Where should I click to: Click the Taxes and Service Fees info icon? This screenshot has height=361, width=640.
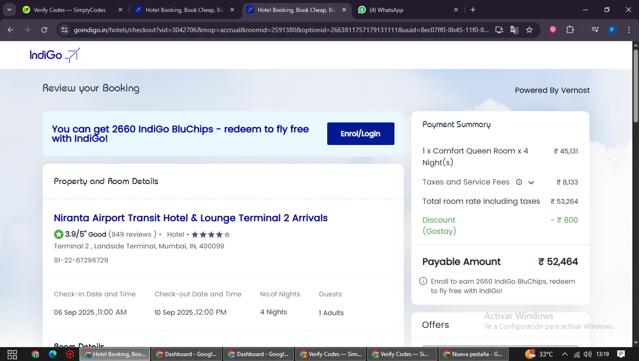pyautogui.click(x=519, y=182)
